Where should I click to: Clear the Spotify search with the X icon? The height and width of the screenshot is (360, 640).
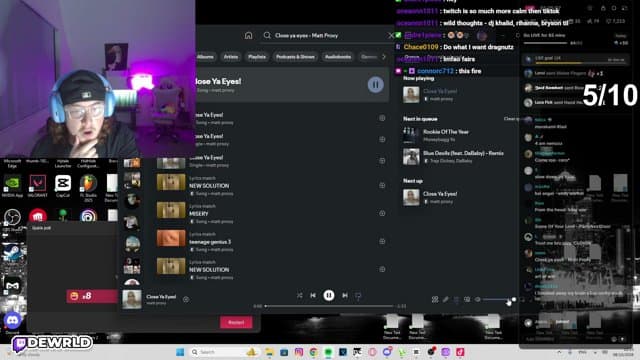pyautogui.click(x=391, y=36)
